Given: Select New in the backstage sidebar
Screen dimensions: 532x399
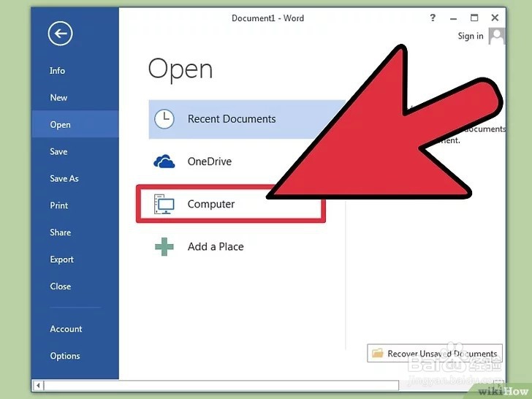Looking at the screenshot, I should pos(58,98).
